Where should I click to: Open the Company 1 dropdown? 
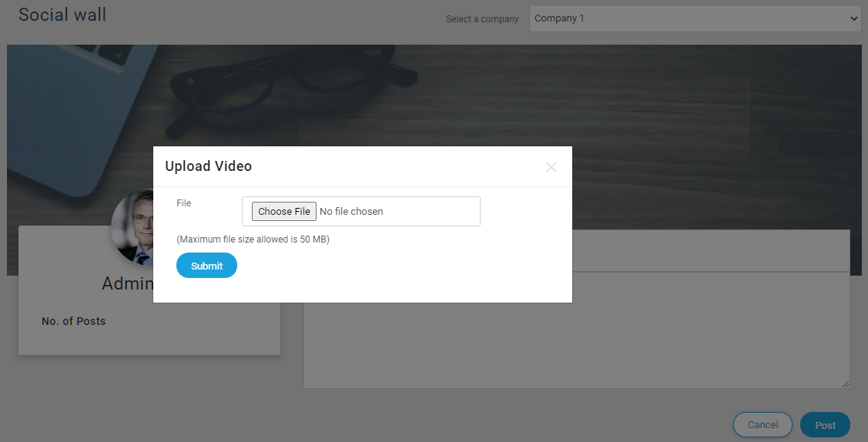point(693,18)
